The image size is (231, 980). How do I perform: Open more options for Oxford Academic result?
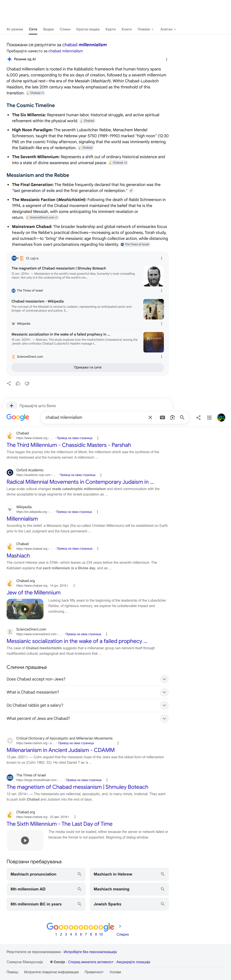[101, 475]
